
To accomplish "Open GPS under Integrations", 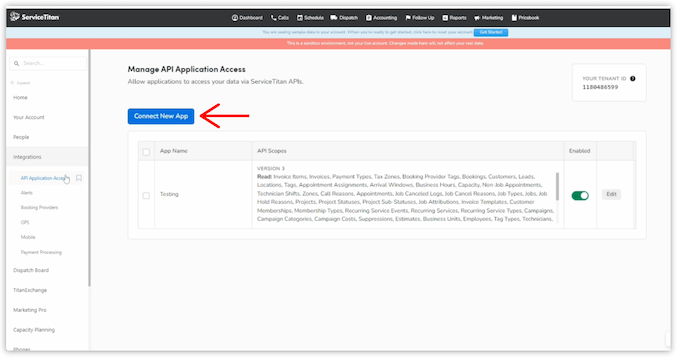I will (x=25, y=223).
